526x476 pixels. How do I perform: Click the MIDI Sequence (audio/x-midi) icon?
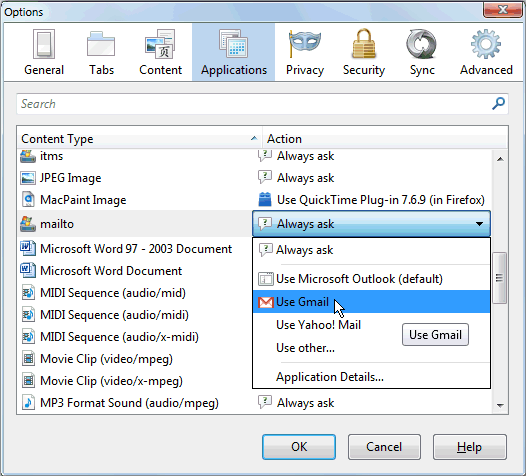pyautogui.click(x=28, y=337)
